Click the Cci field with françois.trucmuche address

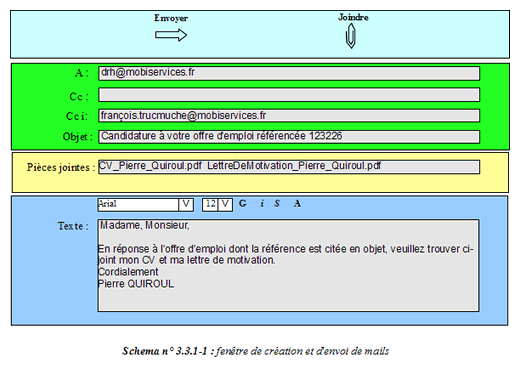click(289, 116)
